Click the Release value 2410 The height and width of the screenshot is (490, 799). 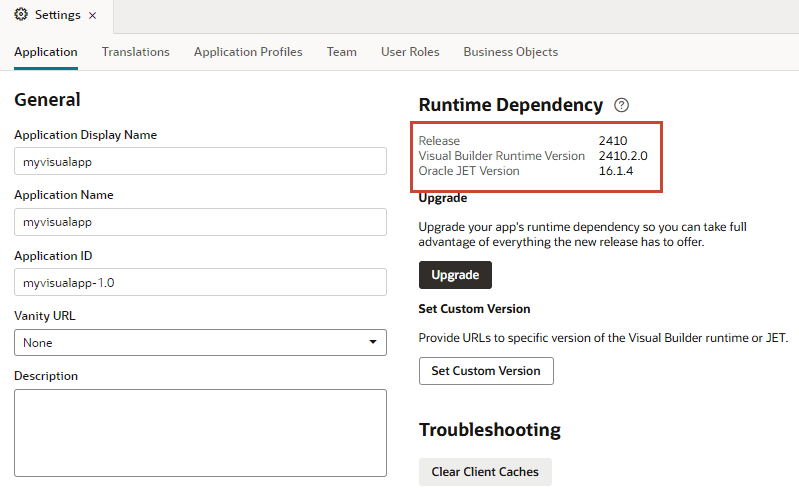tap(612, 141)
